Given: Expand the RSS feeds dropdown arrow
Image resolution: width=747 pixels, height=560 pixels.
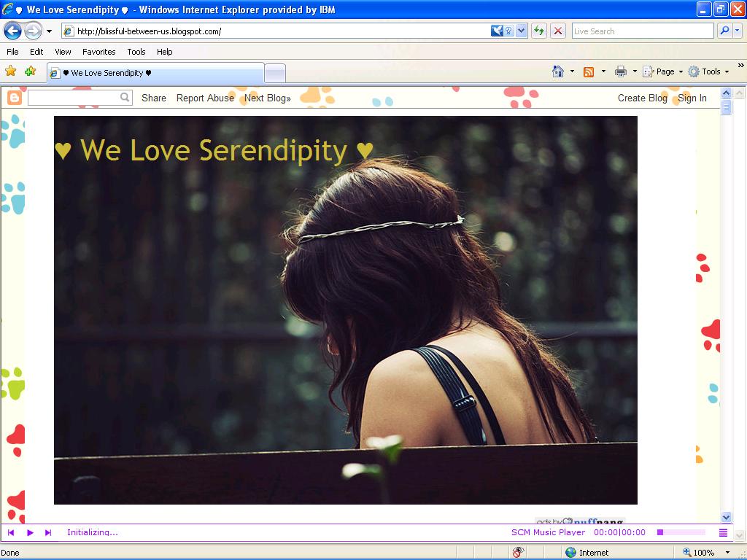Looking at the screenshot, I should coord(603,72).
